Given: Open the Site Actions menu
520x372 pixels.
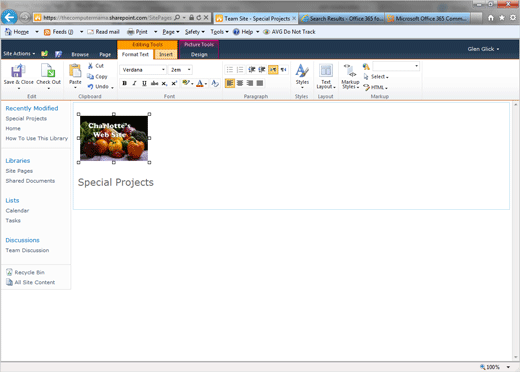Looking at the screenshot, I should click(x=19, y=54).
